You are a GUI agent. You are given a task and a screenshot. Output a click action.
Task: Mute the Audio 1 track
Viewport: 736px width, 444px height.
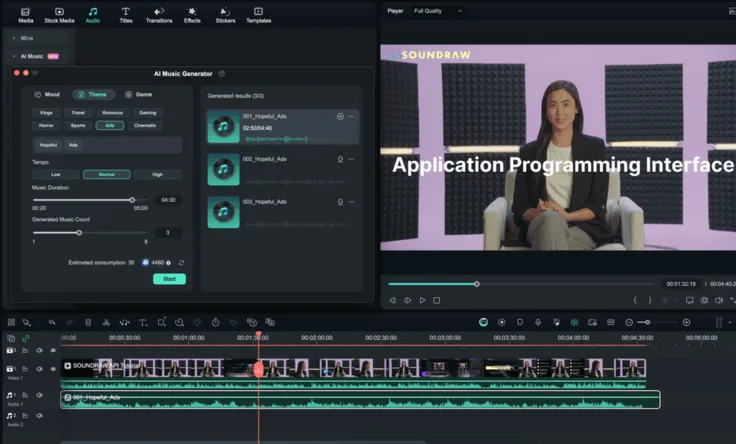point(39,395)
